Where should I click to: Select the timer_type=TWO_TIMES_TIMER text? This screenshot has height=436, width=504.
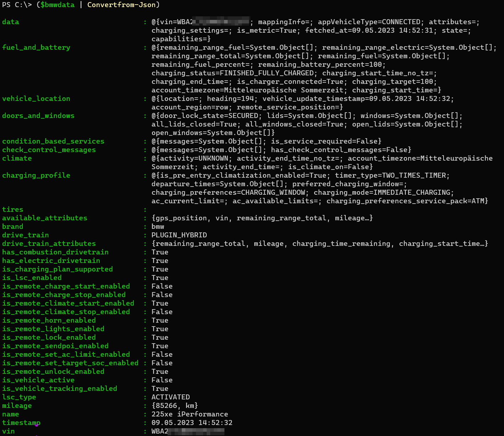(391, 175)
